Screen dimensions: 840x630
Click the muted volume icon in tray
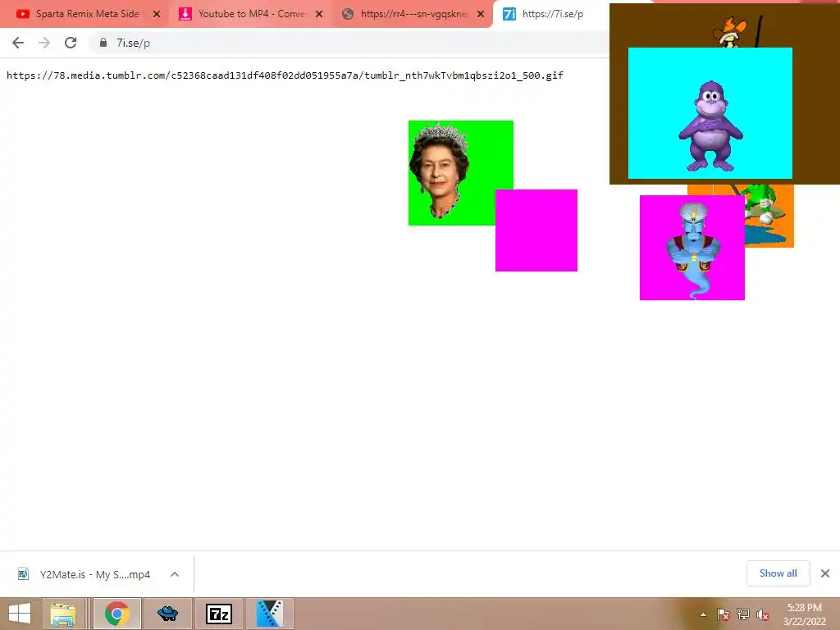point(762,614)
